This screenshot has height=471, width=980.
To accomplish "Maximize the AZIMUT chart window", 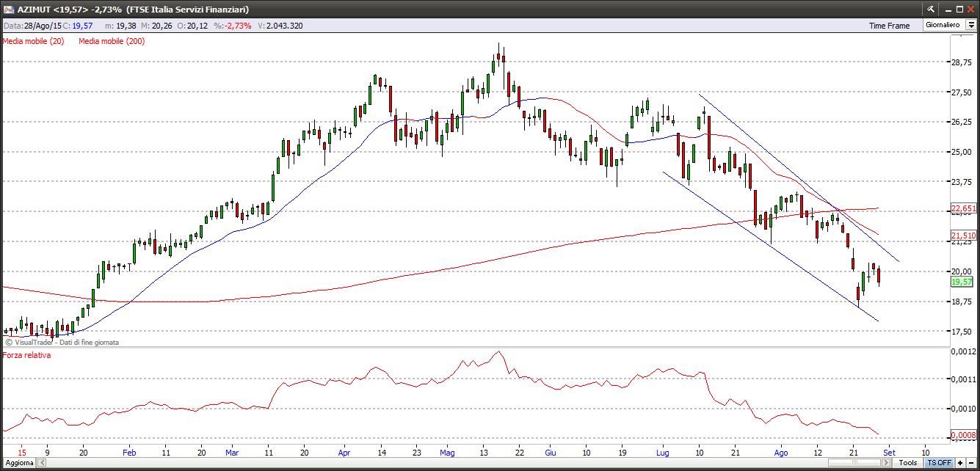I will pos(959,9).
